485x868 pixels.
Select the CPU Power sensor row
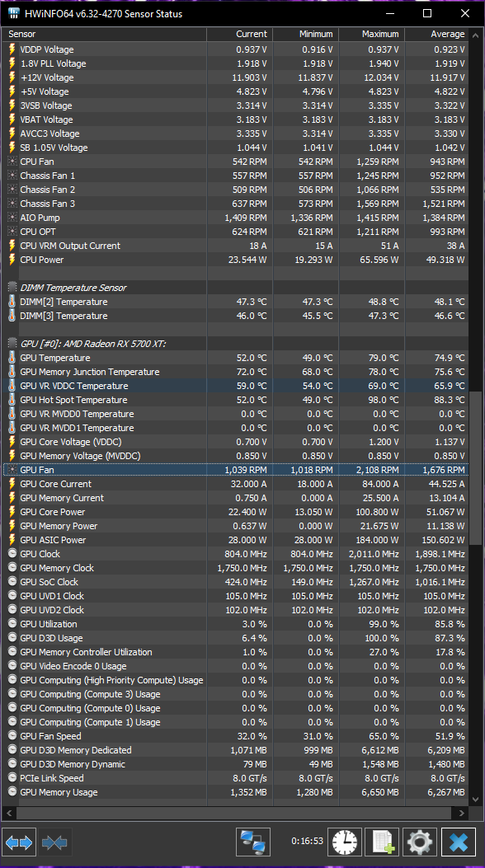(237, 260)
